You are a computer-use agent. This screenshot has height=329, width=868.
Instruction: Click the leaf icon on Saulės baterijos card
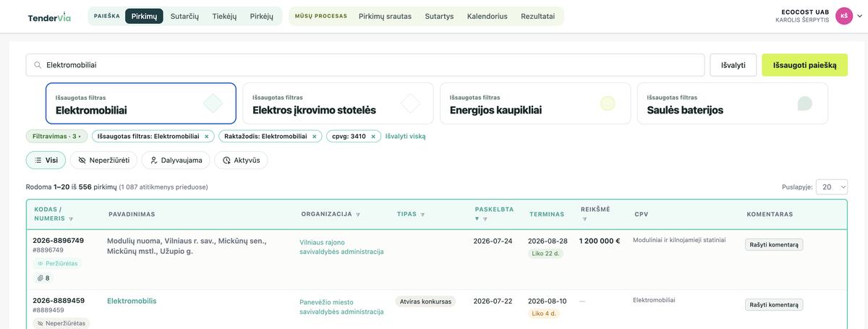(x=804, y=103)
